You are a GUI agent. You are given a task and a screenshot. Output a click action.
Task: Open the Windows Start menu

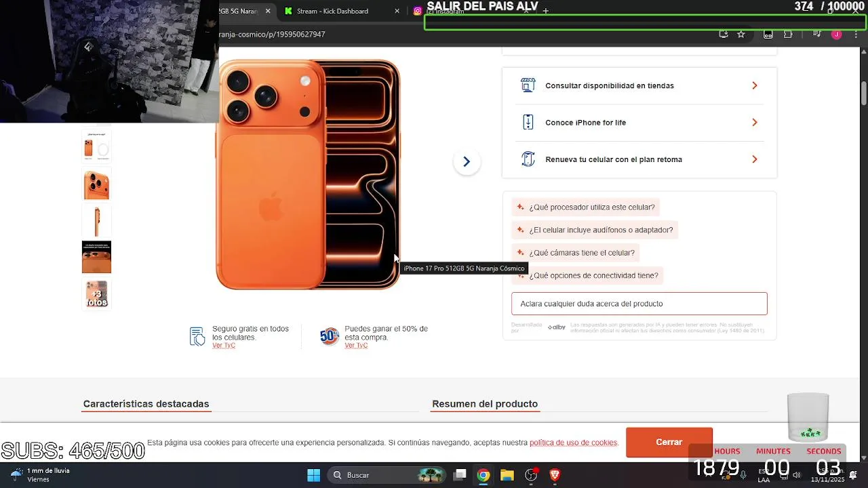[x=313, y=475]
